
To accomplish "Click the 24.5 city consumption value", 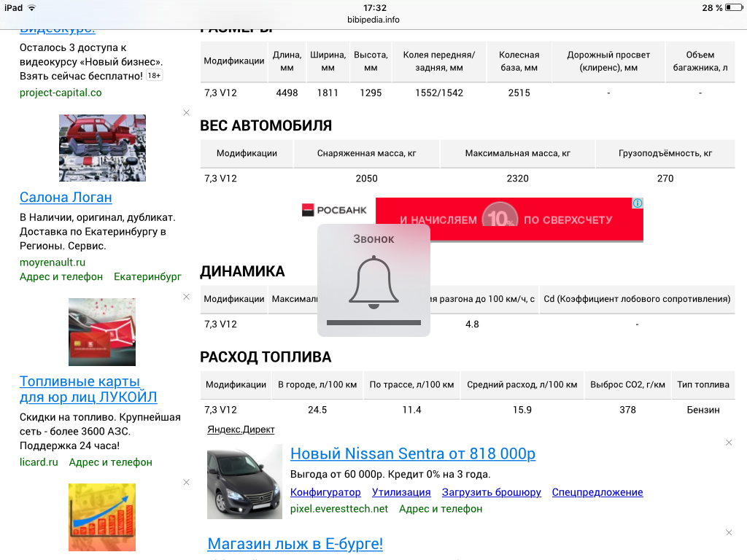I will tap(317, 410).
